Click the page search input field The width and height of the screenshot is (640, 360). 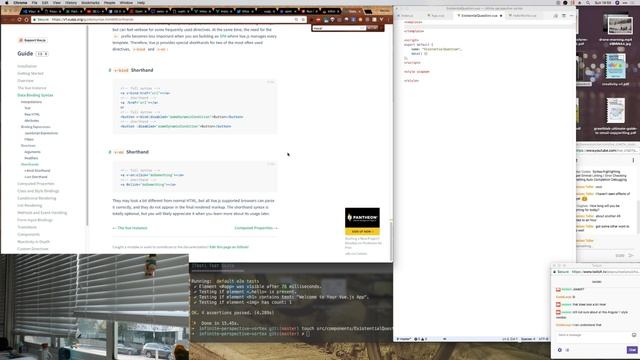tap(339, 28)
